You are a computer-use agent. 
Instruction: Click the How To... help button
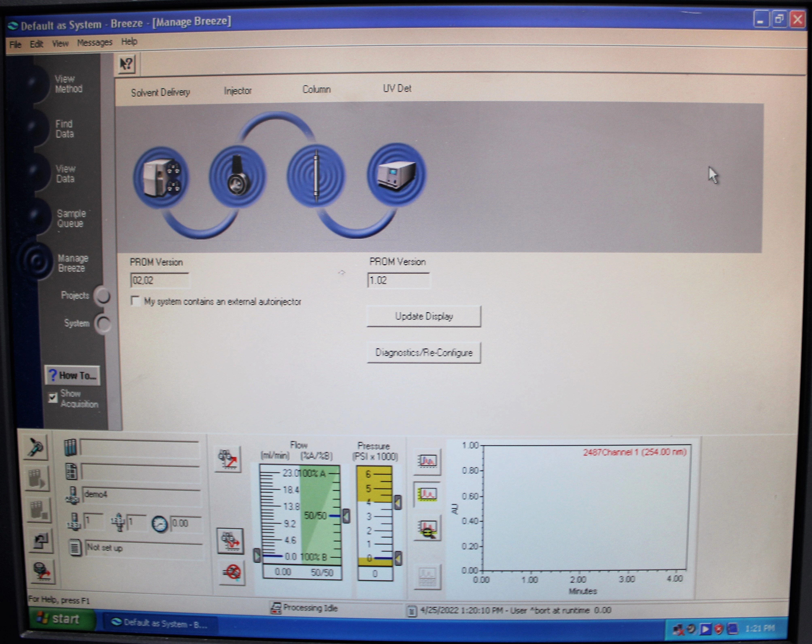point(72,376)
